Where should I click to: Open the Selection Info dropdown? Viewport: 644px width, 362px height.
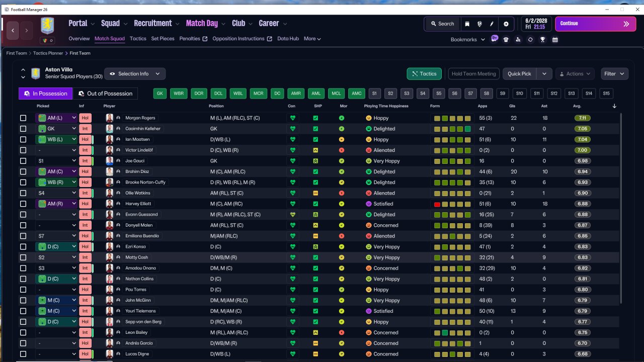click(135, 74)
